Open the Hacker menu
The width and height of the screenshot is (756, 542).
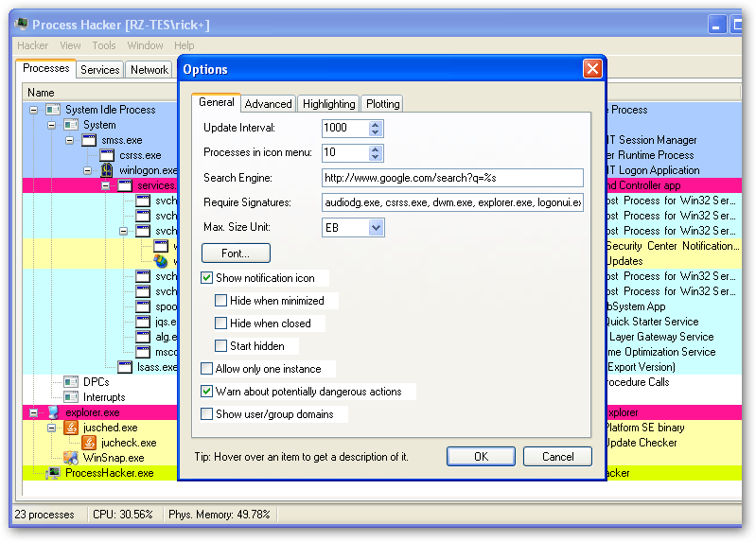coord(33,45)
